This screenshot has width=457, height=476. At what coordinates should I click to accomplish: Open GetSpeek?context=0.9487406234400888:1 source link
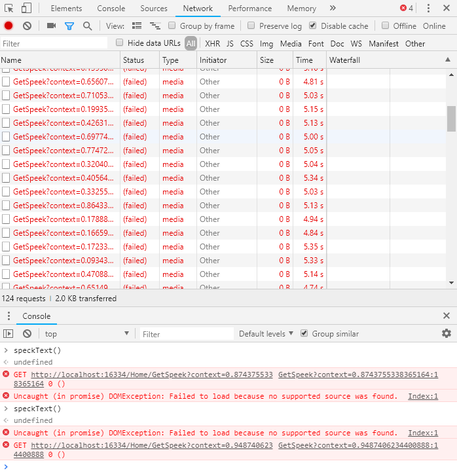[358, 445]
